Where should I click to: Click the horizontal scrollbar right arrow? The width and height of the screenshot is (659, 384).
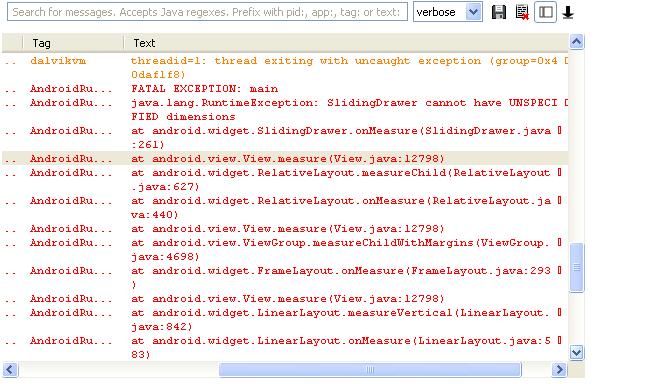(x=559, y=370)
